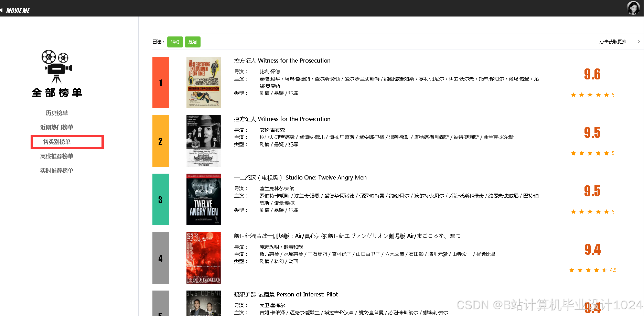Click the star rating of Twelve Angry Men
644x316 pixels.
pyautogui.click(x=592, y=212)
